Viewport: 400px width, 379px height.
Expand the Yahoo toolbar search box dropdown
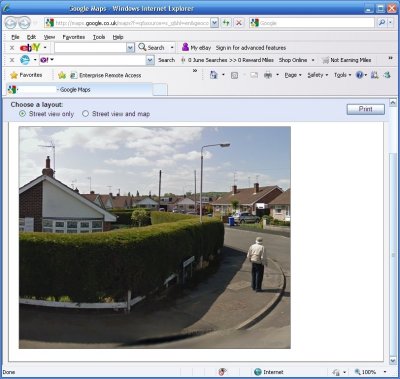(150, 60)
